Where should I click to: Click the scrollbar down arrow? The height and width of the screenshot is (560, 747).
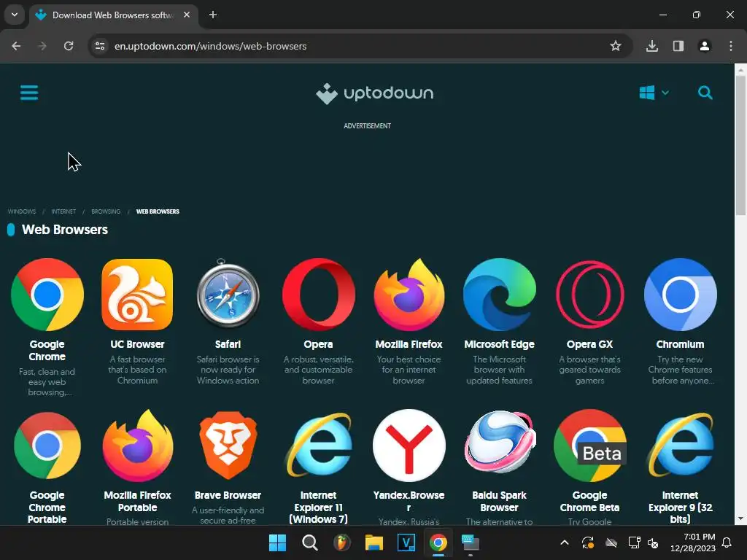pos(740,518)
